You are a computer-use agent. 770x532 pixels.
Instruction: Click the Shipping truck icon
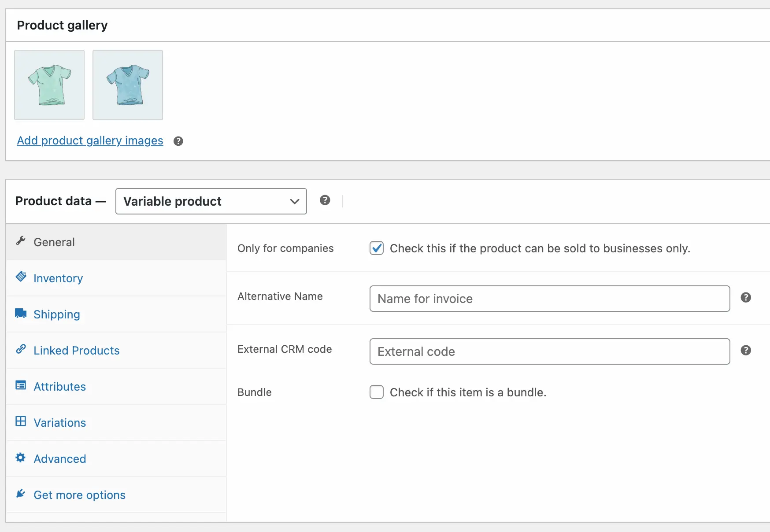click(21, 313)
